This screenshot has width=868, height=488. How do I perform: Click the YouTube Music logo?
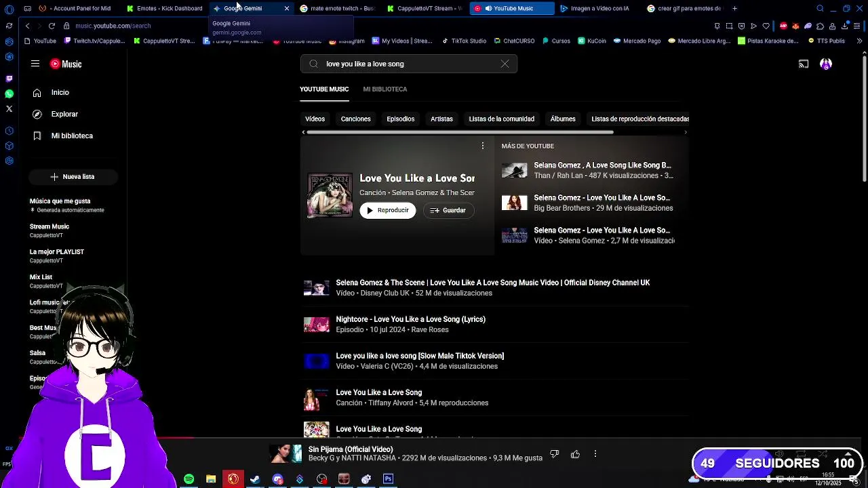(x=66, y=64)
